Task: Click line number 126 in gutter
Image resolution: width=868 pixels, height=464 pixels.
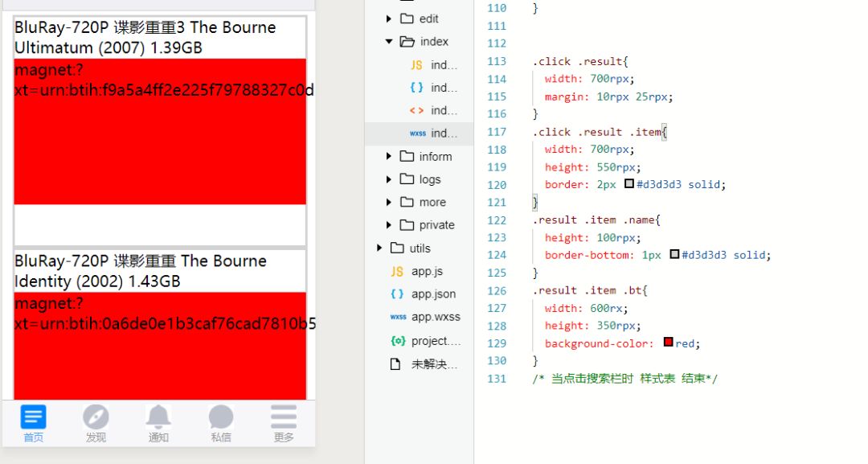Action: tap(497, 290)
